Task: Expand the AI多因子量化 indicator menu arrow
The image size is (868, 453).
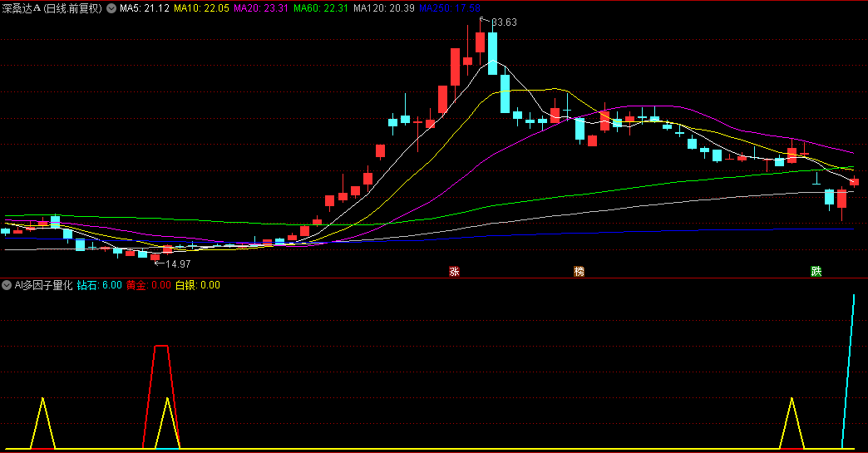Action: click(x=7, y=285)
